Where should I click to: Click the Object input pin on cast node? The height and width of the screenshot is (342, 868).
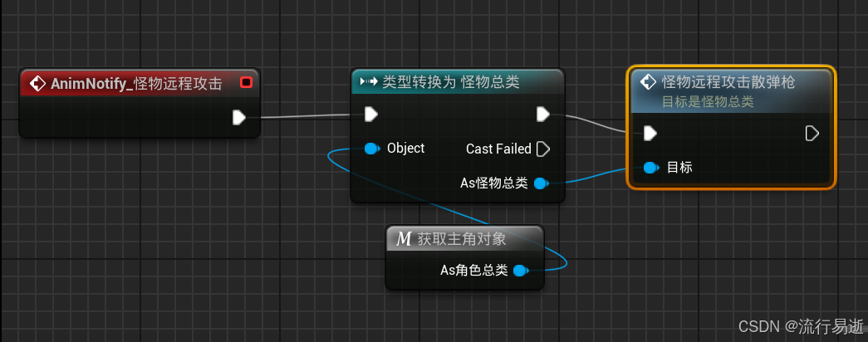click(371, 149)
